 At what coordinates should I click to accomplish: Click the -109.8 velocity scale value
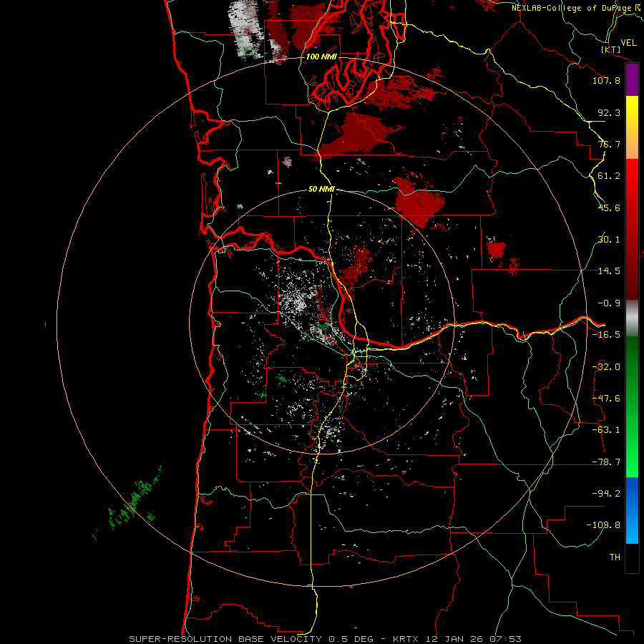tap(603, 525)
